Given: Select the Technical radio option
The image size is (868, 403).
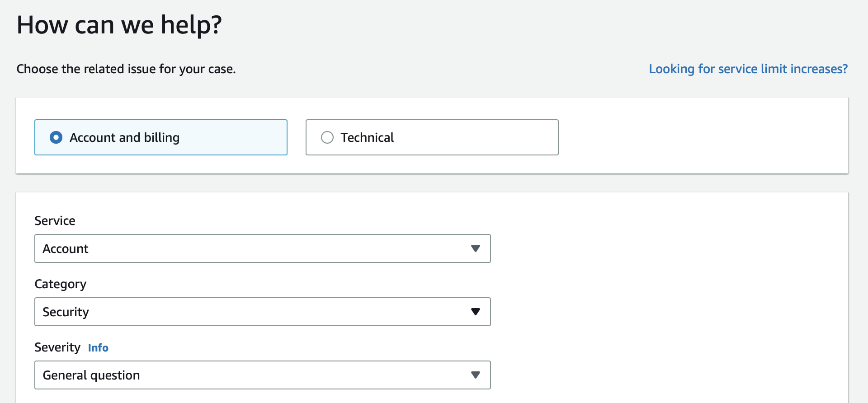Looking at the screenshot, I should pos(432,137).
